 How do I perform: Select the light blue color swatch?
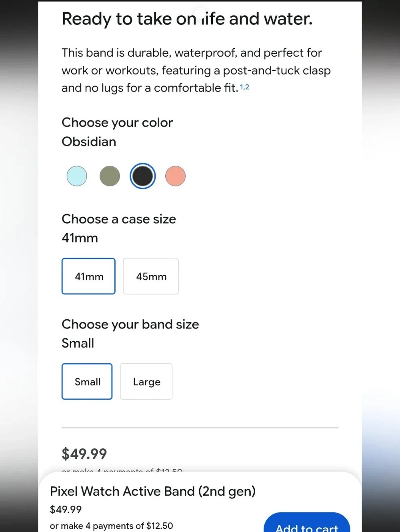tap(77, 176)
